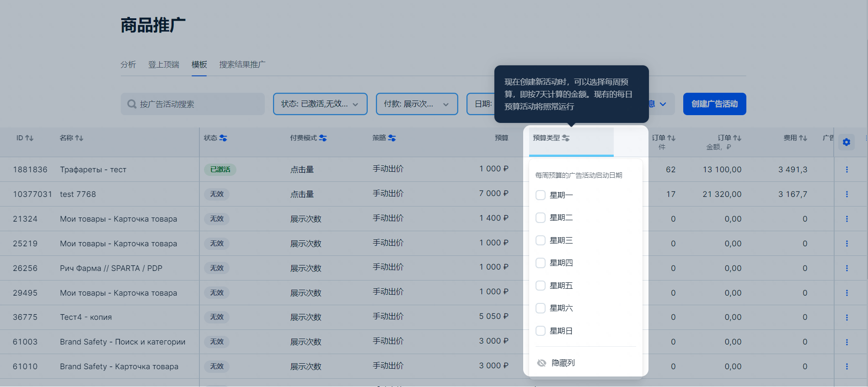Click the 按广告活动搜索 search field
This screenshot has height=387, width=868.
[193, 104]
